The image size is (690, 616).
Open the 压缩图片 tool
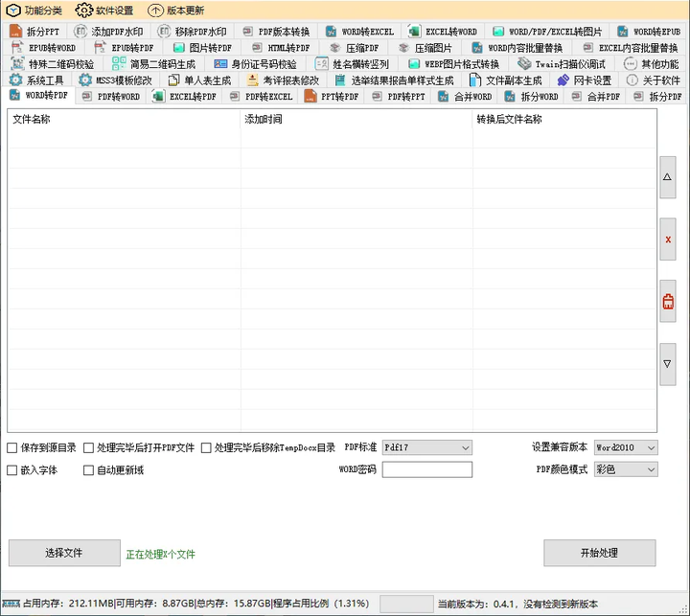click(425, 48)
